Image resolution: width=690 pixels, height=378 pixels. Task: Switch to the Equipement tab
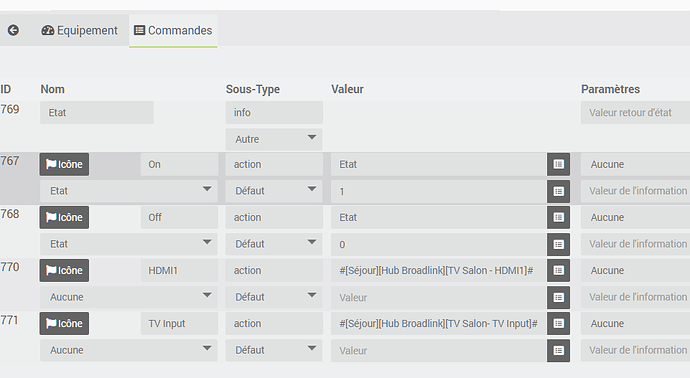click(x=80, y=30)
